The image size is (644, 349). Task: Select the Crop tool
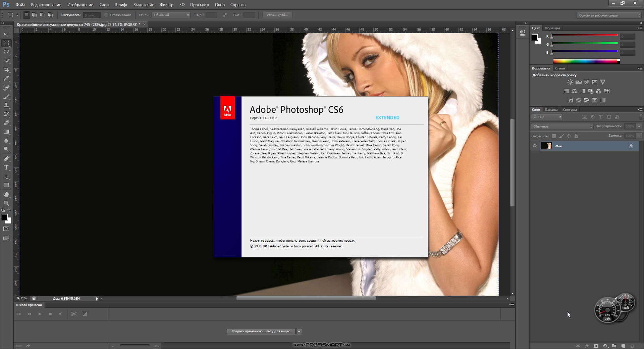click(6, 69)
